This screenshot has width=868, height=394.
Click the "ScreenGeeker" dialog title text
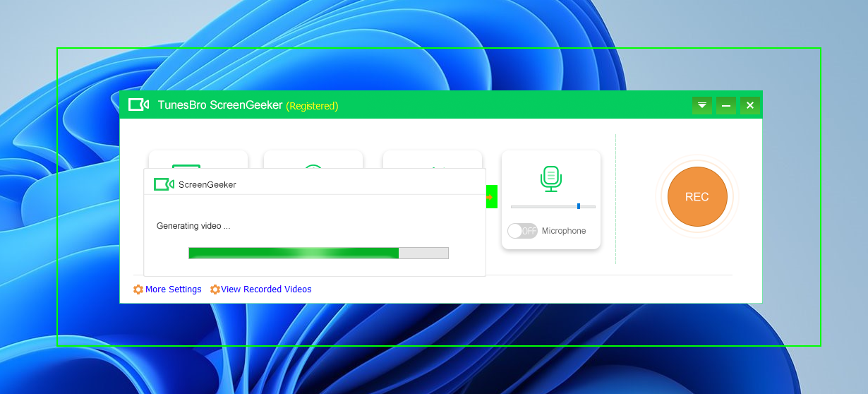point(207,184)
